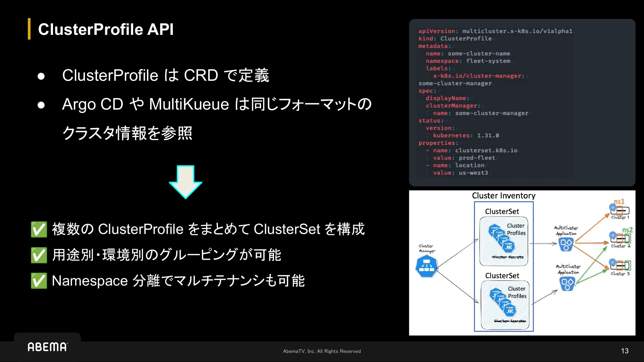Click the ClusterProfile API slide title
The image size is (644, 362).
tap(106, 29)
